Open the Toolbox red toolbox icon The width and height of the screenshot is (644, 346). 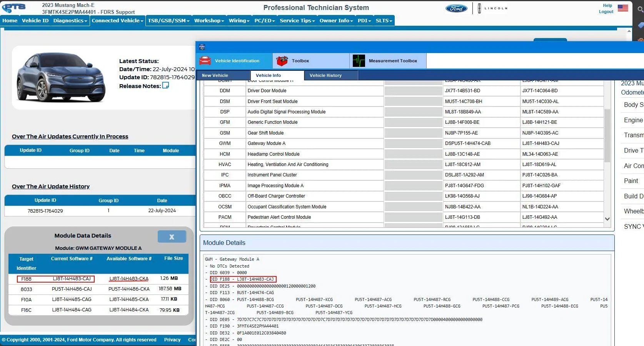coord(282,61)
